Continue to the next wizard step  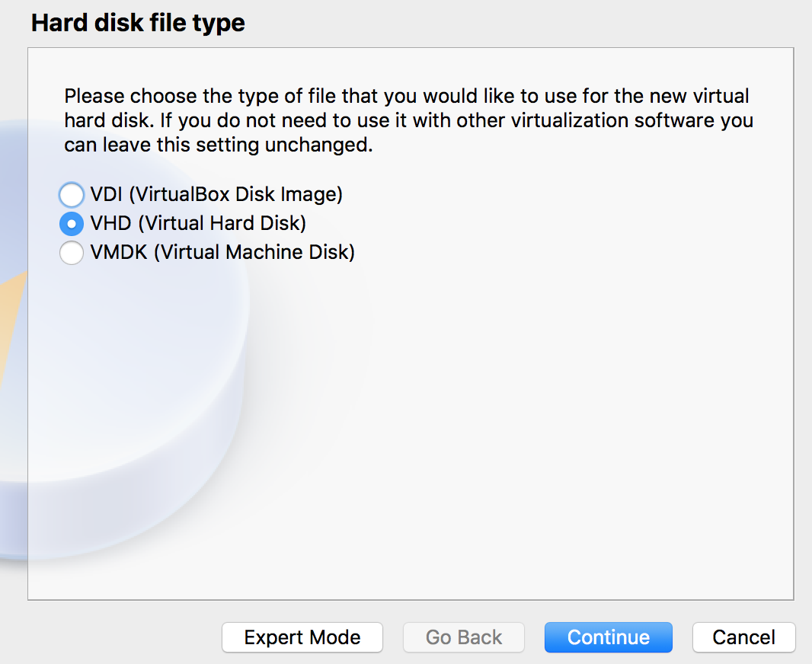click(x=609, y=637)
